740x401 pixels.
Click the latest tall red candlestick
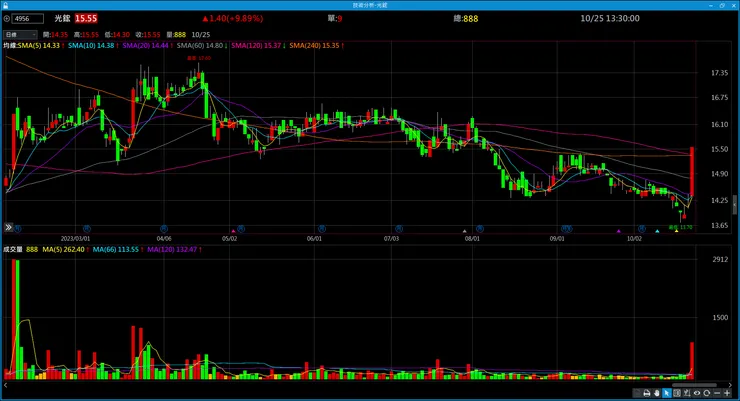[692, 171]
